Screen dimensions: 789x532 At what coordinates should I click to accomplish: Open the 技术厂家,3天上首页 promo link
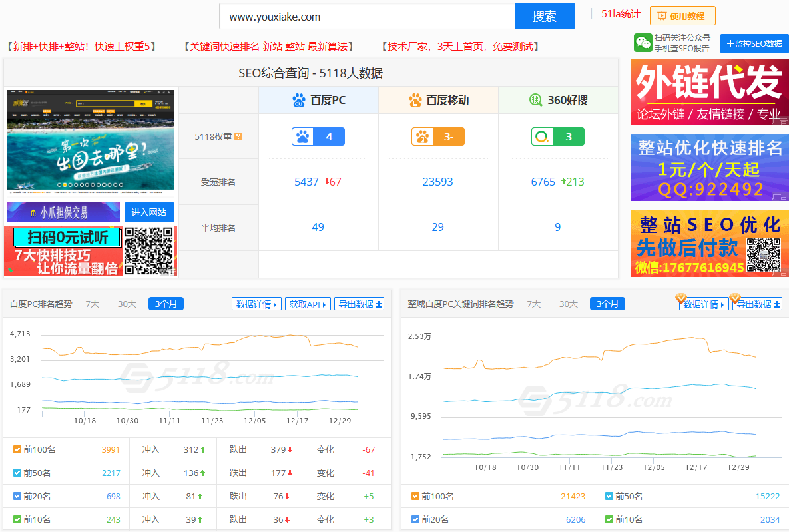460,47
